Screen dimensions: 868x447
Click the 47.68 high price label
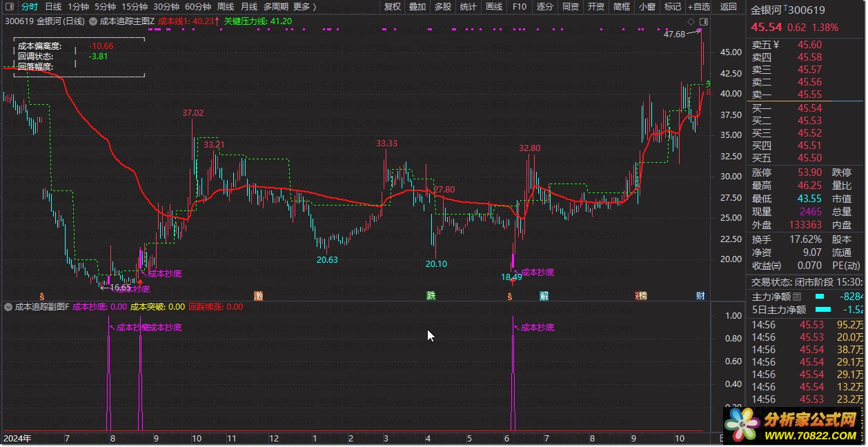674,34
